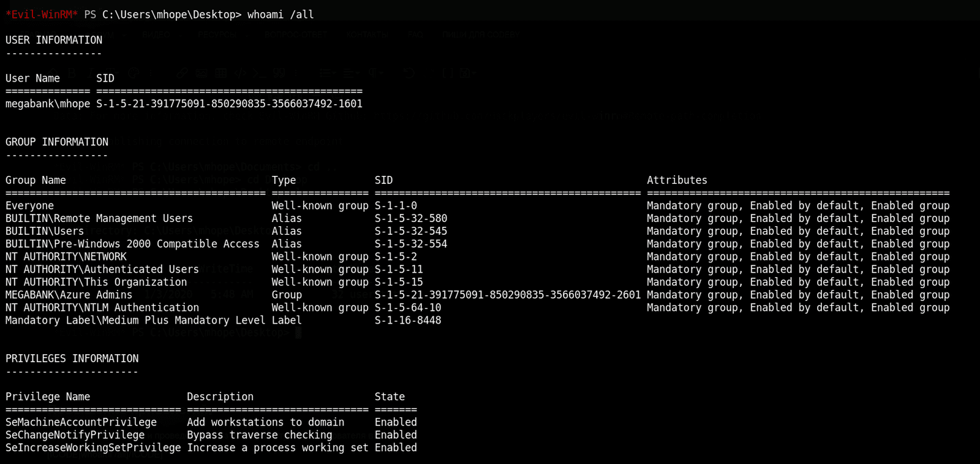Click the 'whoami /all' command text
980x464 pixels.
[281, 15]
